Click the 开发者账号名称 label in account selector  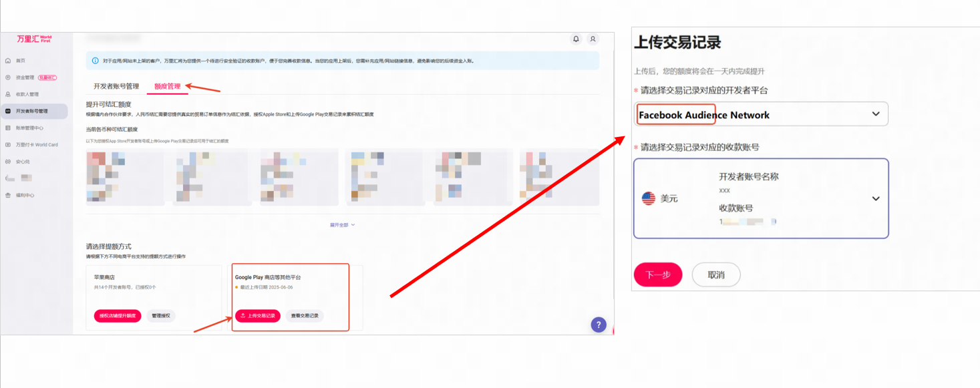tap(749, 177)
